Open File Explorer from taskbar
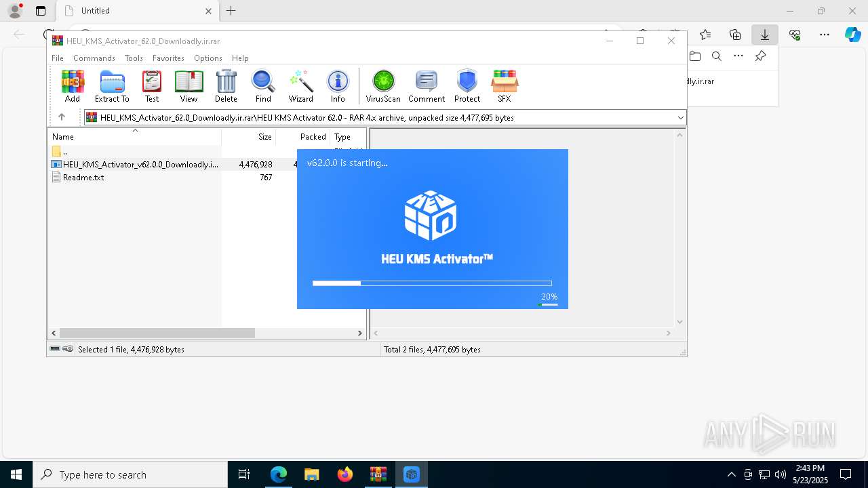The height and width of the screenshot is (488, 868). [x=311, y=474]
